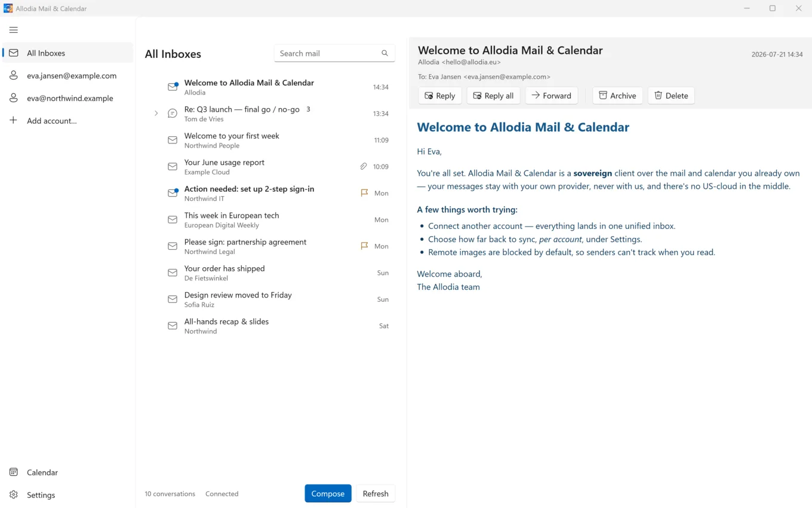Open 'This week in European tech' email
This screenshot has height=508, width=812.
[270, 220]
